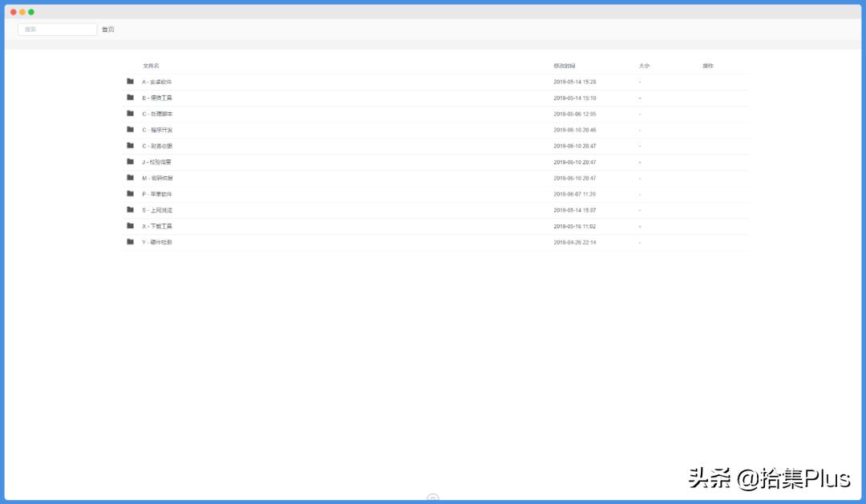Open the S - 上网浏览 folder

point(157,210)
